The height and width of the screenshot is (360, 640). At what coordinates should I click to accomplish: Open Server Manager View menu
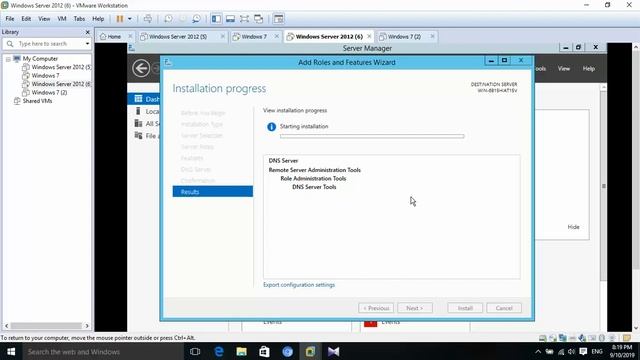[564, 69]
